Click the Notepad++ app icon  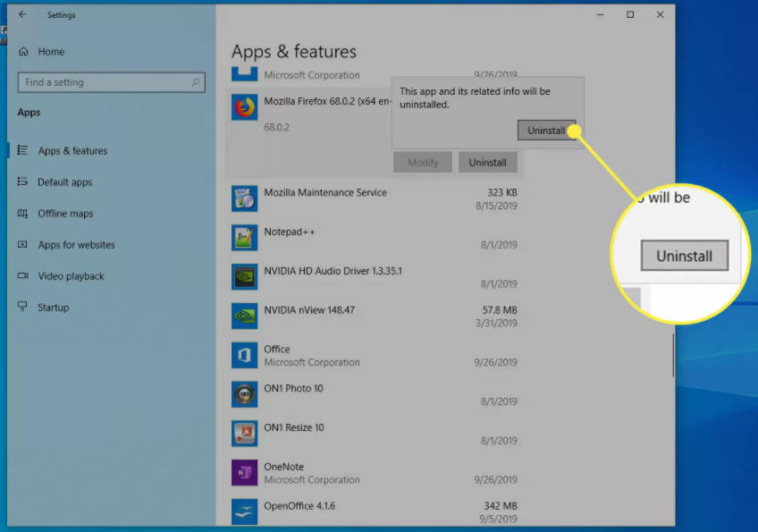coord(244,238)
